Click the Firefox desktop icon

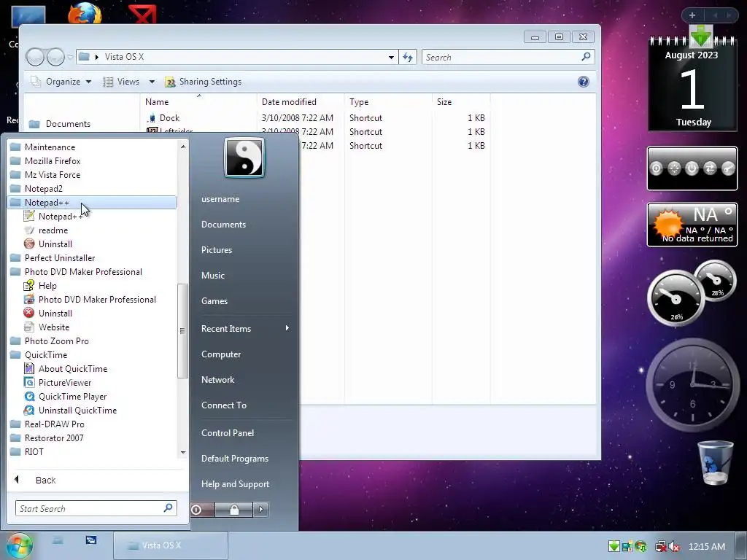click(x=85, y=14)
